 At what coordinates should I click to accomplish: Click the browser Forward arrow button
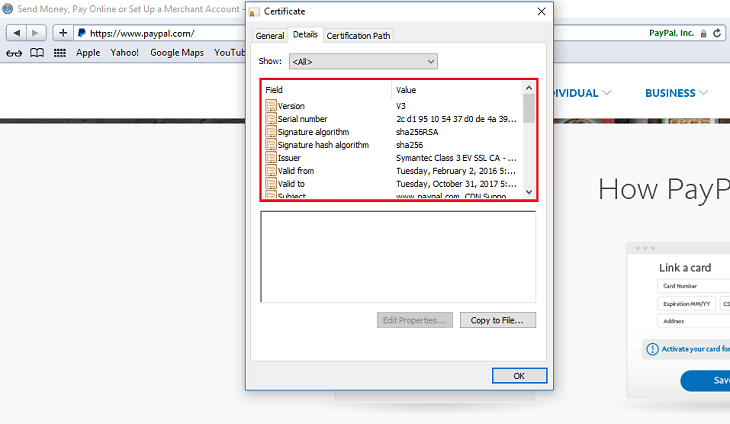click(x=36, y=33)
